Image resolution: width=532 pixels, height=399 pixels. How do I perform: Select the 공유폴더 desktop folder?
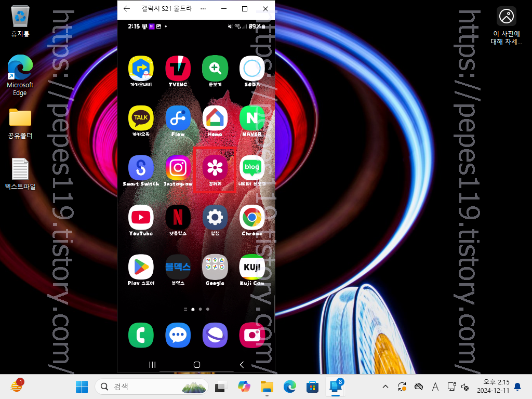pos(20,124)
